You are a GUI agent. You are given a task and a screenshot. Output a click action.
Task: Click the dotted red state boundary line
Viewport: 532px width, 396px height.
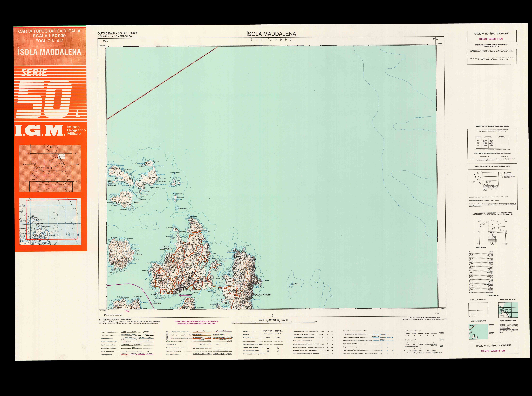[162, 83]
